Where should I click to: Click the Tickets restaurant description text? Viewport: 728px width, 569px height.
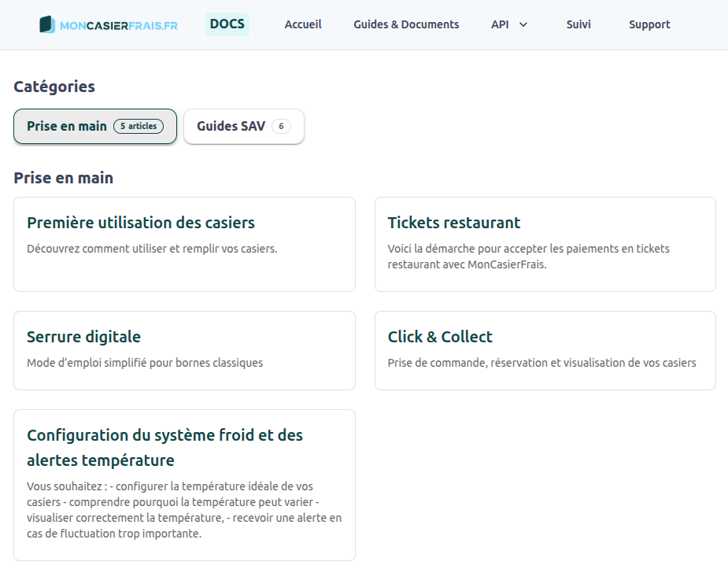tap(528, 257)
